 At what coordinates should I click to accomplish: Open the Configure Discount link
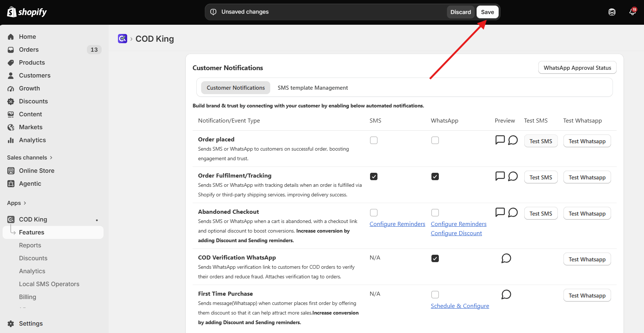[456, 233]
